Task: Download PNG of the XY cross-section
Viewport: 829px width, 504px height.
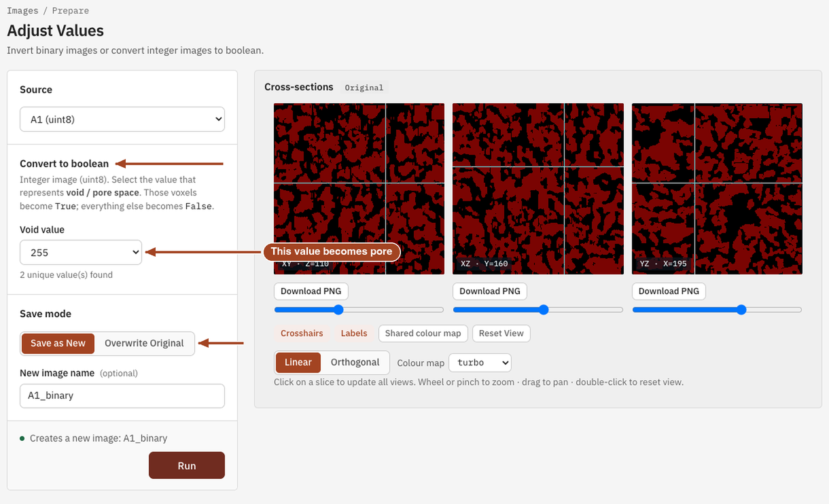Action: 311,291
